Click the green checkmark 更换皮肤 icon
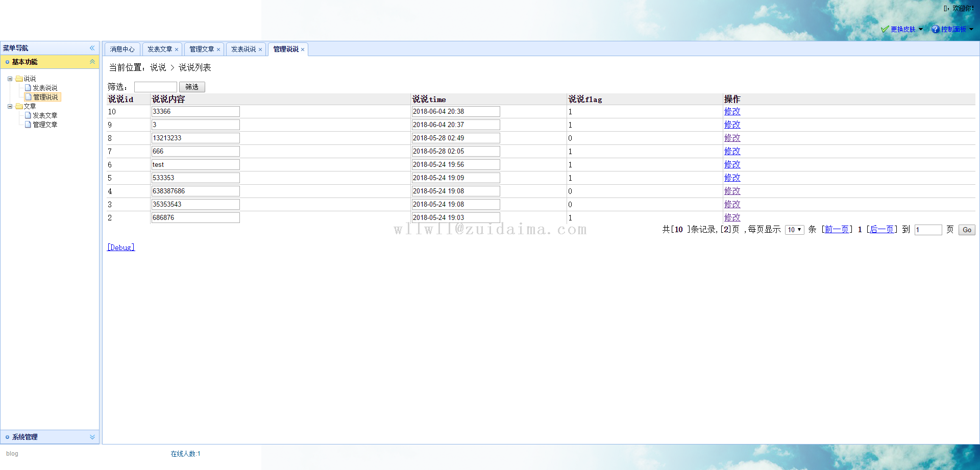Image resolution: width=980 pixels, height=470 pixels. pyautogui.click(x=885, y=29)
